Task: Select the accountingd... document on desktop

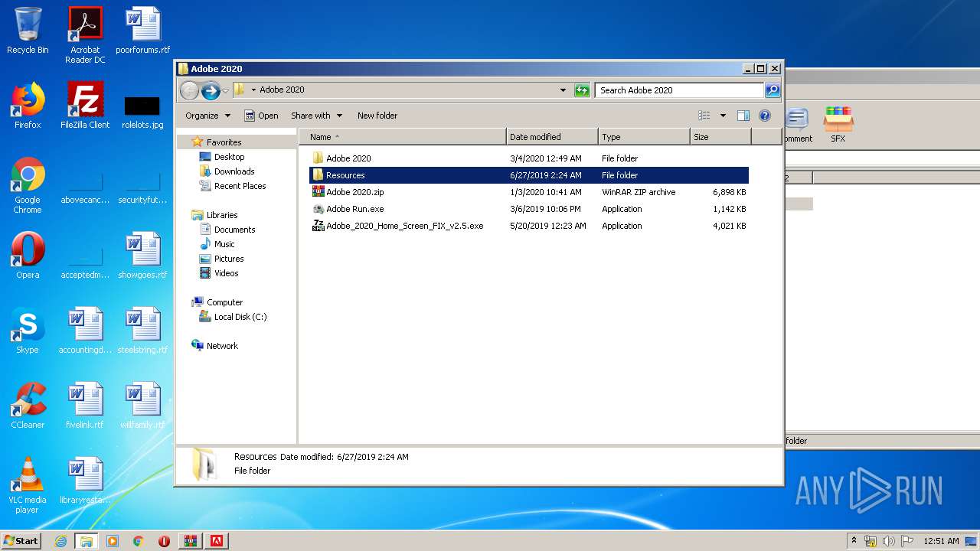Action: [85, 331]
